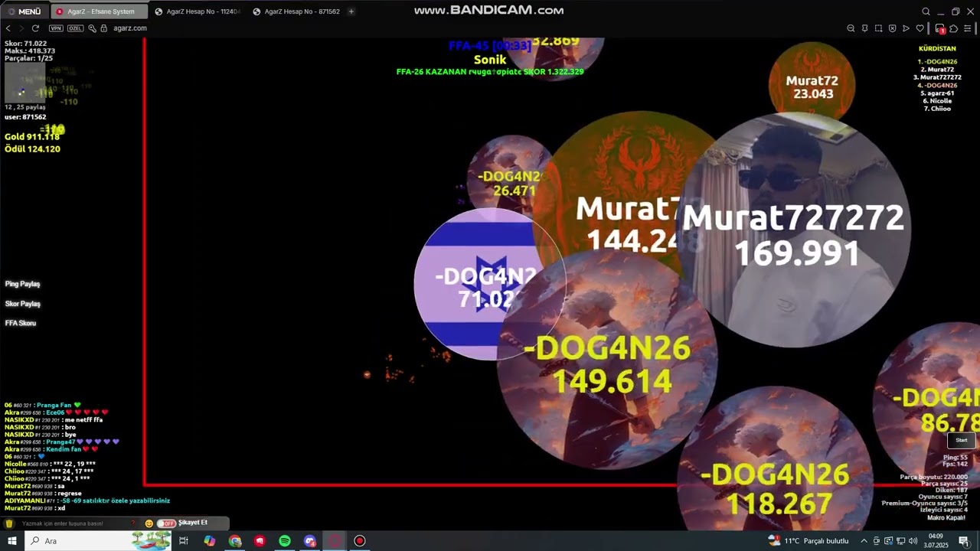This screenshot has height=551, width=980.
Task: Click the yellow shield icon by chat
Action: click(9, 523)
